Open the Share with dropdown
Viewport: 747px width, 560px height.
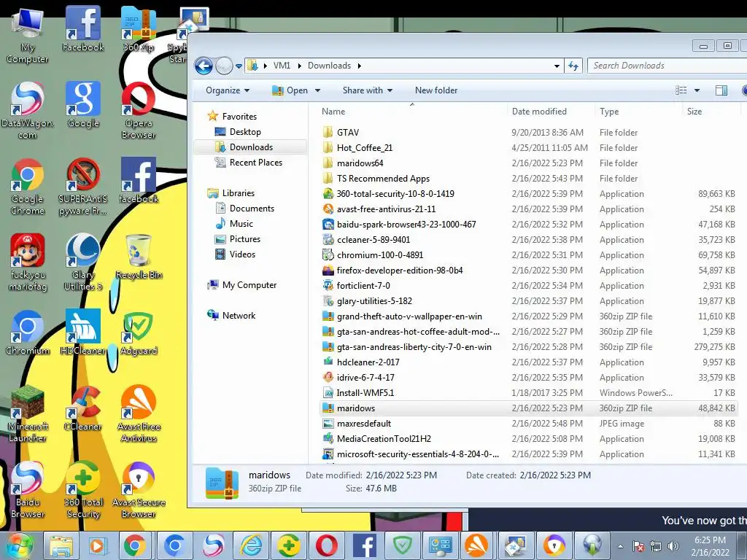368,90
